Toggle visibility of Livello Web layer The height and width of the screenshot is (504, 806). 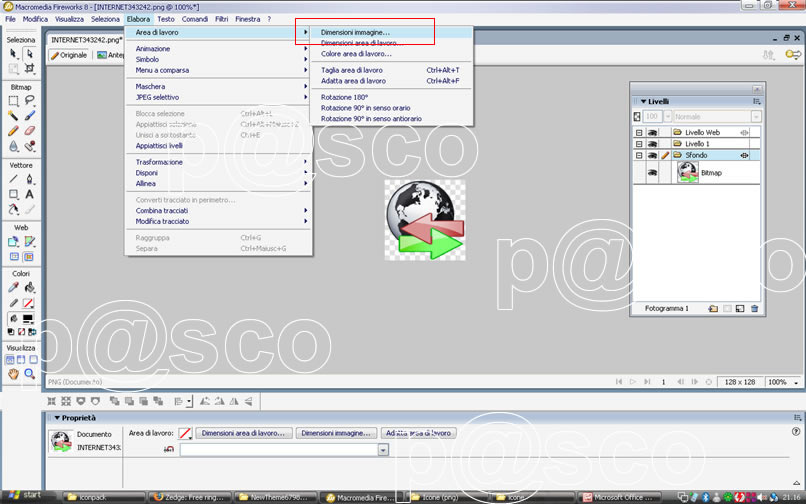[652, 133]
